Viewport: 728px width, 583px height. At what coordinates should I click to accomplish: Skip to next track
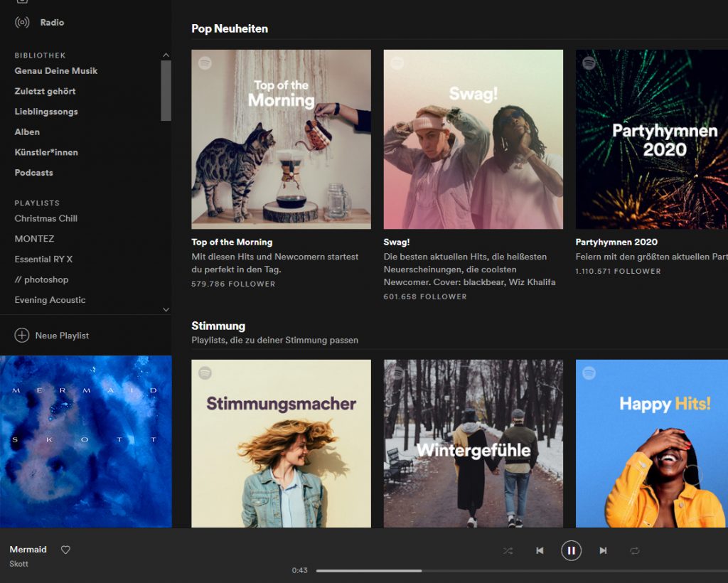click(603, 550)
